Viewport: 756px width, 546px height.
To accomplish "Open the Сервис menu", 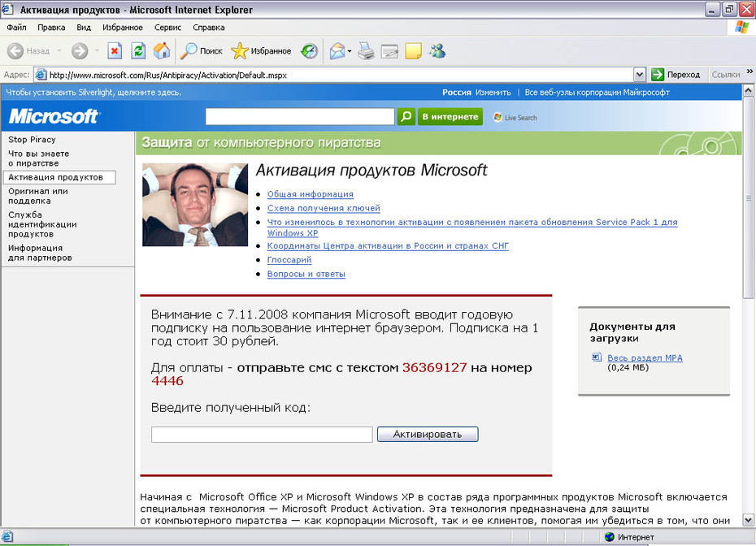I will click(x=167, y=28).
